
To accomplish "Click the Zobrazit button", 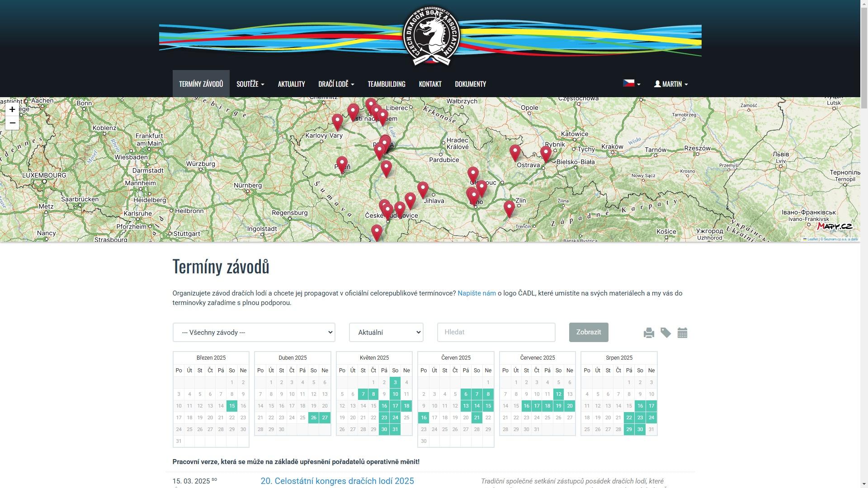I will tap(589, 332).
